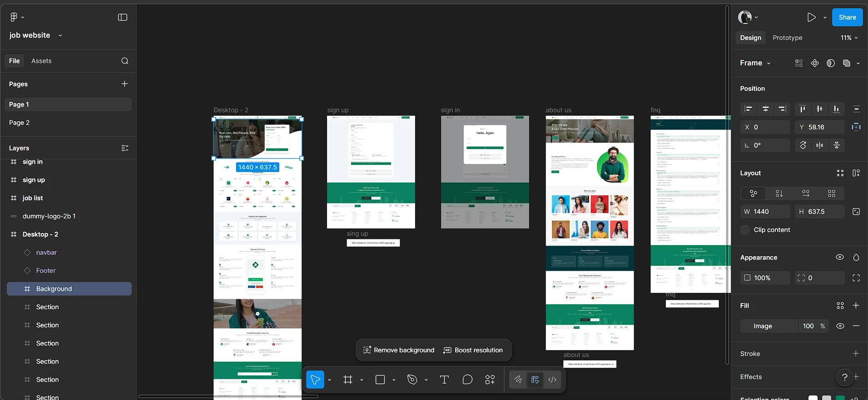This screenshot has width=868, height=400.
Task: Click the Present play icon
Action: (x=811, y=17)
